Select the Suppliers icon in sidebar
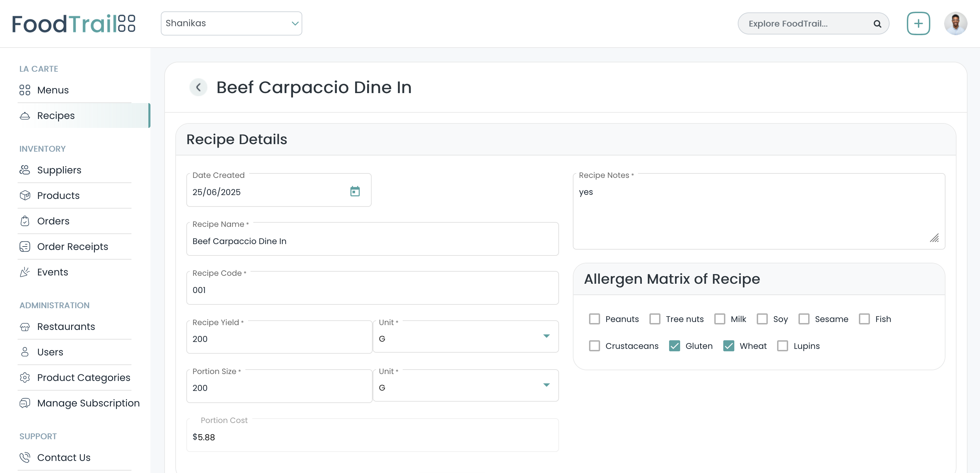 tap(25, 170)
